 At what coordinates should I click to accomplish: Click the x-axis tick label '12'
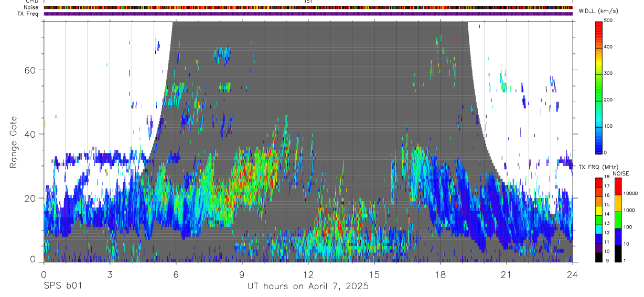[308, 274]
